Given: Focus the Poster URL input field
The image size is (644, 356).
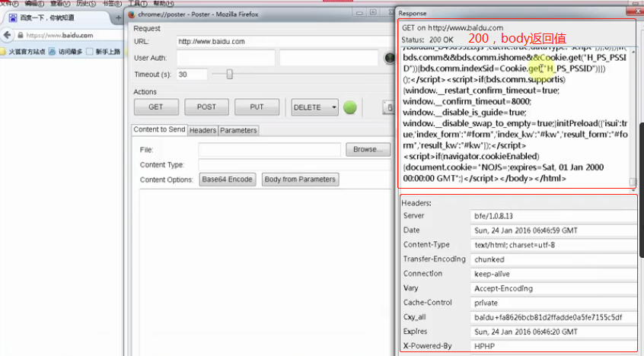Looking at the screenshot, I should tap(285, 42).
